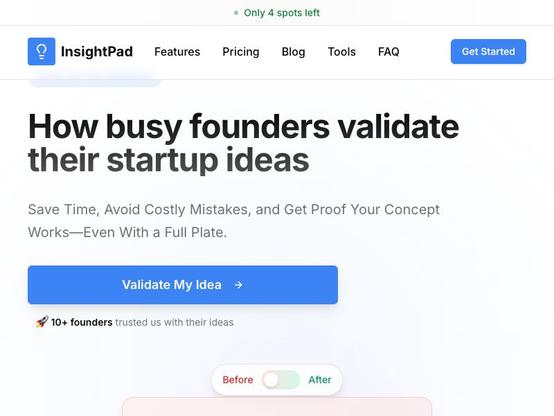Click the Validate My Idea button
The height and width of the screenshot is (416, 554).
[183, 285]
